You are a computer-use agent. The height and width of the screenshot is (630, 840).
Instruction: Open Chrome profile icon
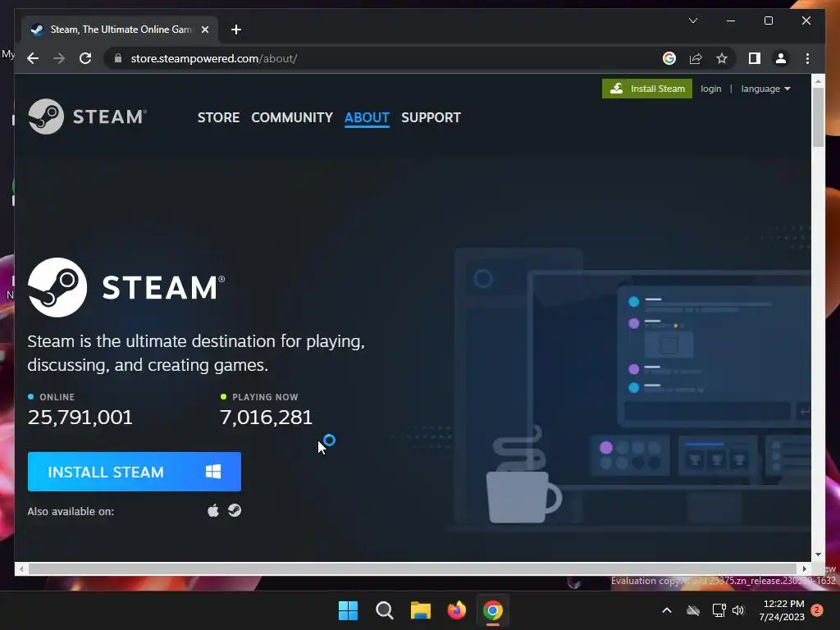[781, 58]
